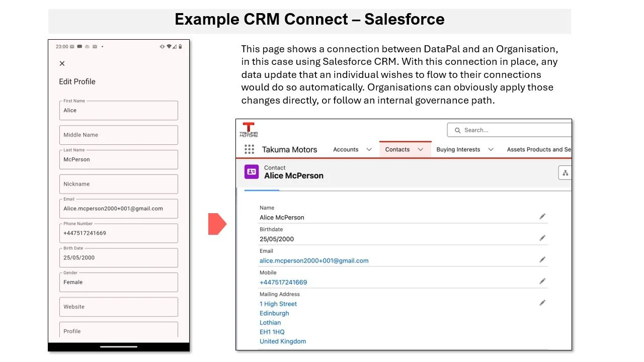Tap the Nickname field

coord(119,184)
